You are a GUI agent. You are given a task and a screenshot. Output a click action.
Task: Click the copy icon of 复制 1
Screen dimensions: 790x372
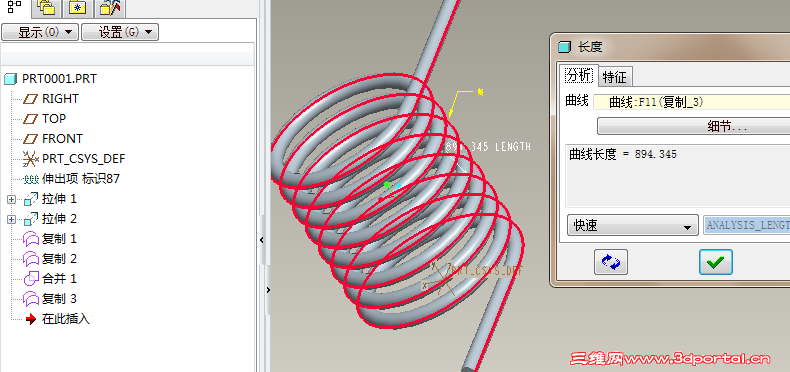(x=31, y=239)
